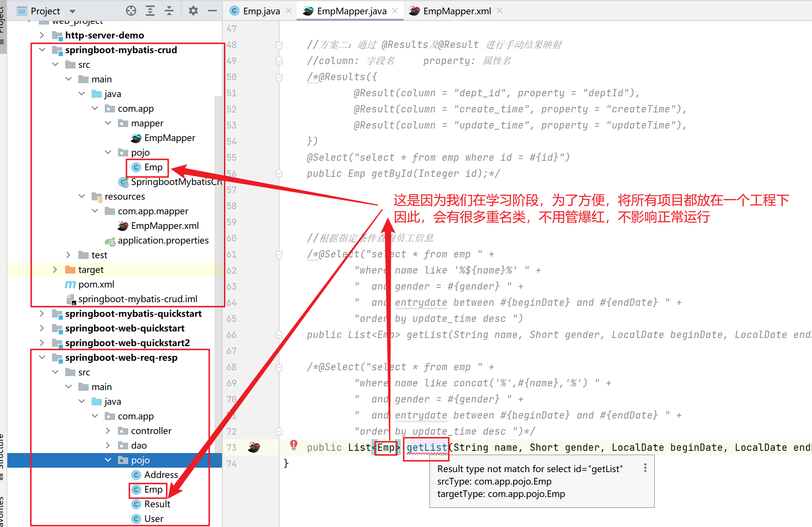Screen dimensions: 812x527
Task: Switch to the EmpMapper.xml tab
Action: [456, 11]
